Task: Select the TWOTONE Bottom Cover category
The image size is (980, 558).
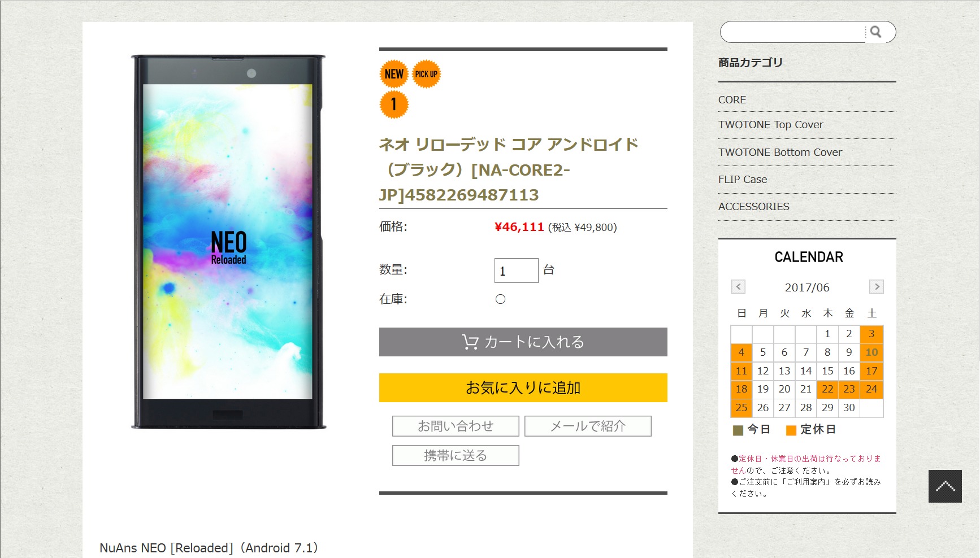Action: point(780,152)
